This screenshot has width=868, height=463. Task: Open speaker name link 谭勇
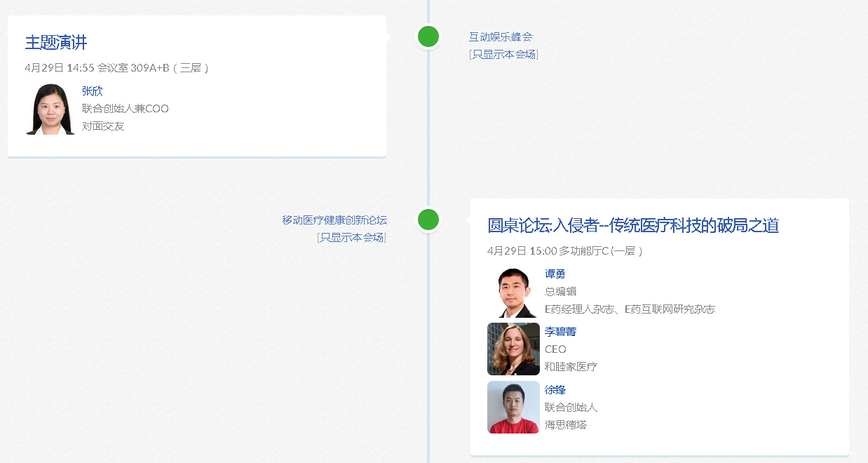click(555, 274)
